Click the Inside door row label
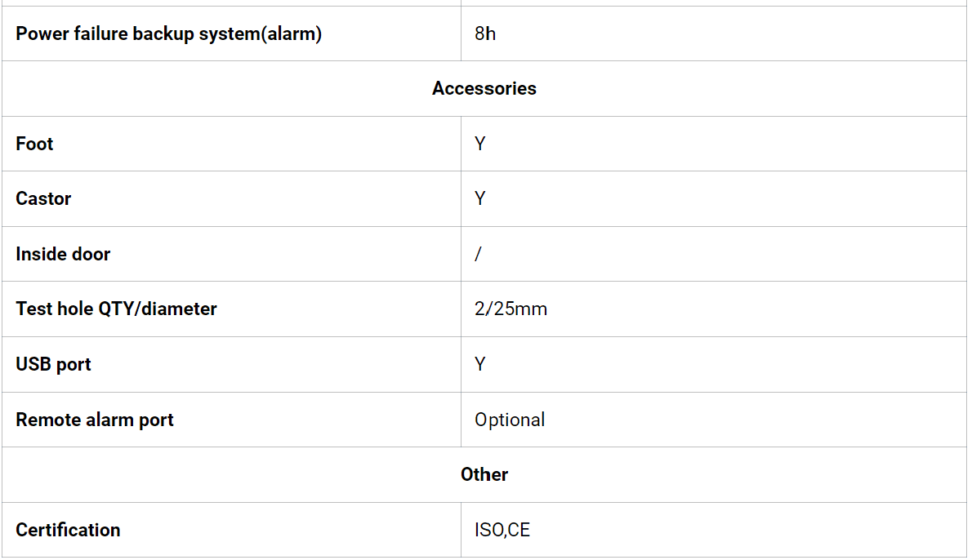Screen dimensions: 972x560 point(63,254)
